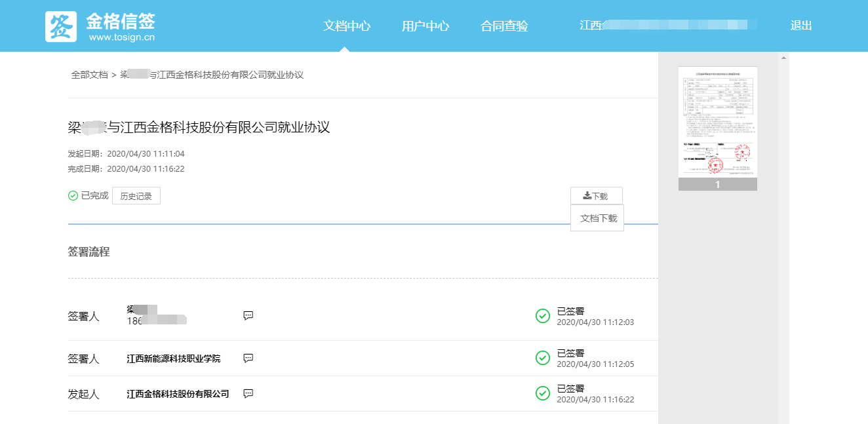This screenshot has width=868, height=424.
Task: Click the green 已完成 status icon
Action: pos(73,196)
